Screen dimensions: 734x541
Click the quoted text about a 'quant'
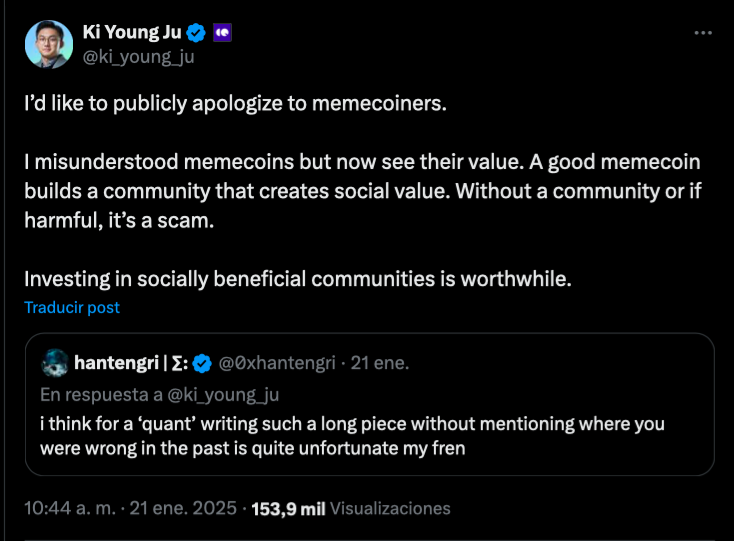tap(352, 436)
